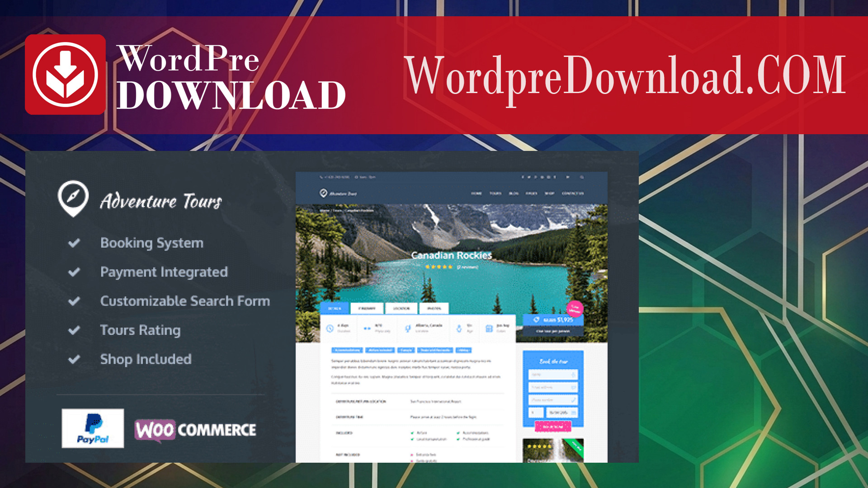Click the blue $1,925 price banner
Image resolution: width=868 pixels, height=488 pixels.
(x=553, y=320)
